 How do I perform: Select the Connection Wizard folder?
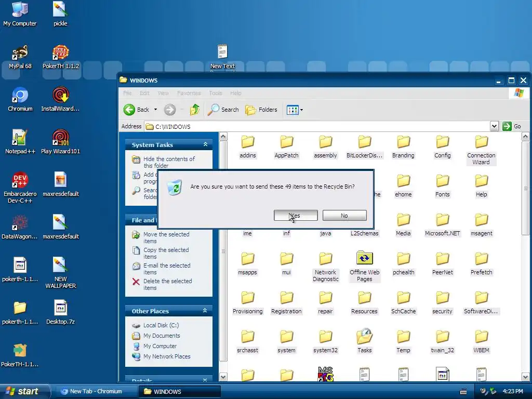point(481,150)
